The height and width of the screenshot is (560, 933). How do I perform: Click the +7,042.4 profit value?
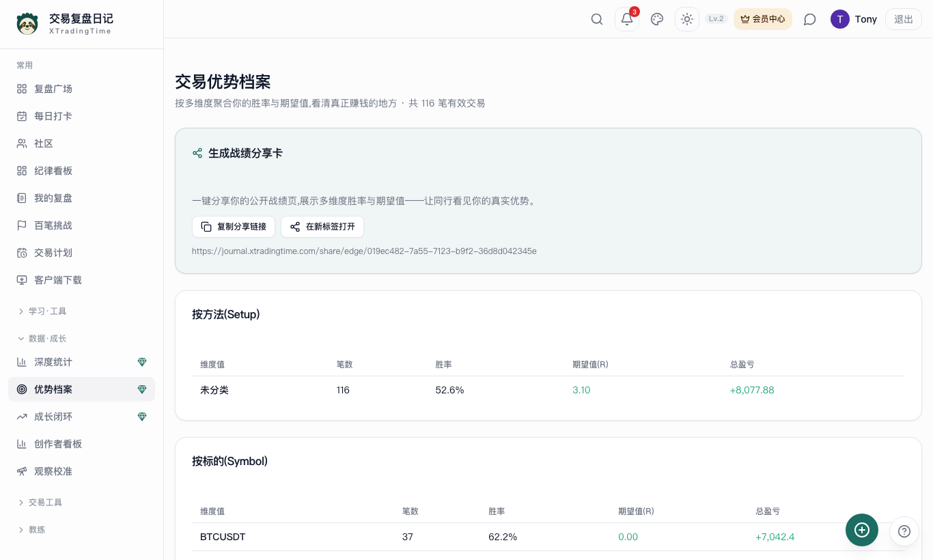click(775, 537)
